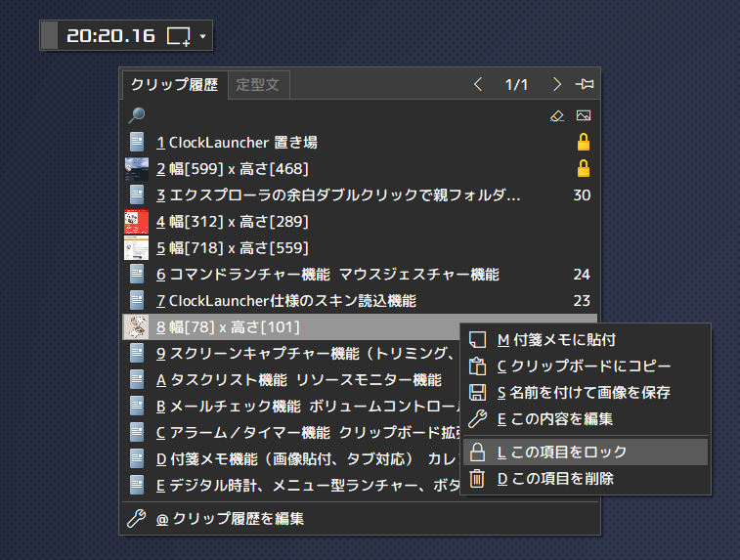The image size is (740, 560).
Task: Select item 7 ClockLauncher仕様のスキン読込機能
Action: (x=360, y=300)
